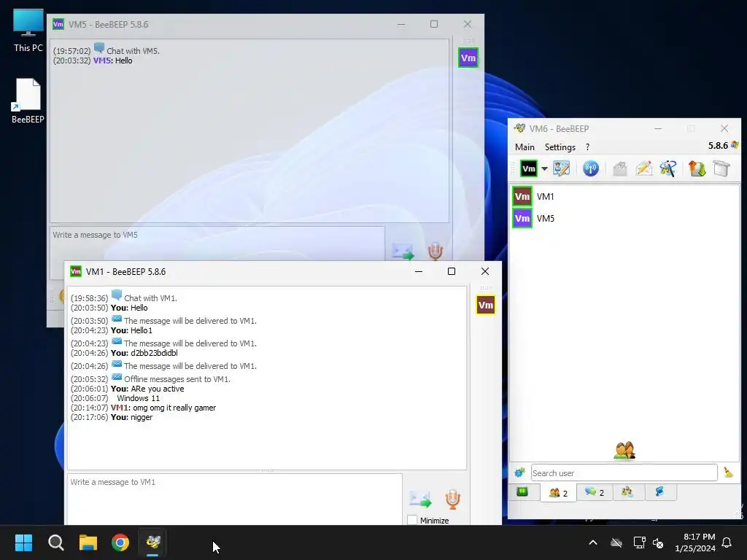
Task: Click the VM6 status avatar in the toolbar
Action: click(528, 168)
